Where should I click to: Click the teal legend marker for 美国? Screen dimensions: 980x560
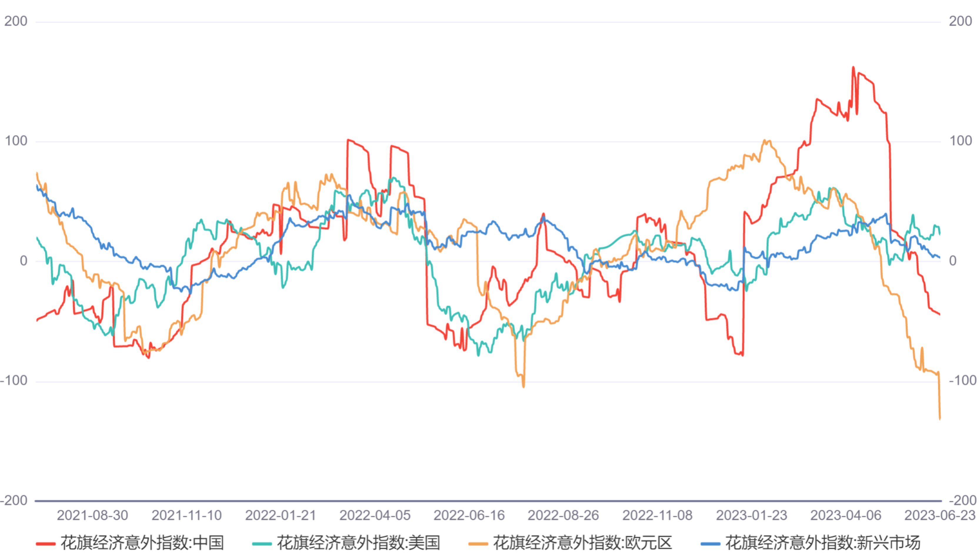tap(262, 544)
